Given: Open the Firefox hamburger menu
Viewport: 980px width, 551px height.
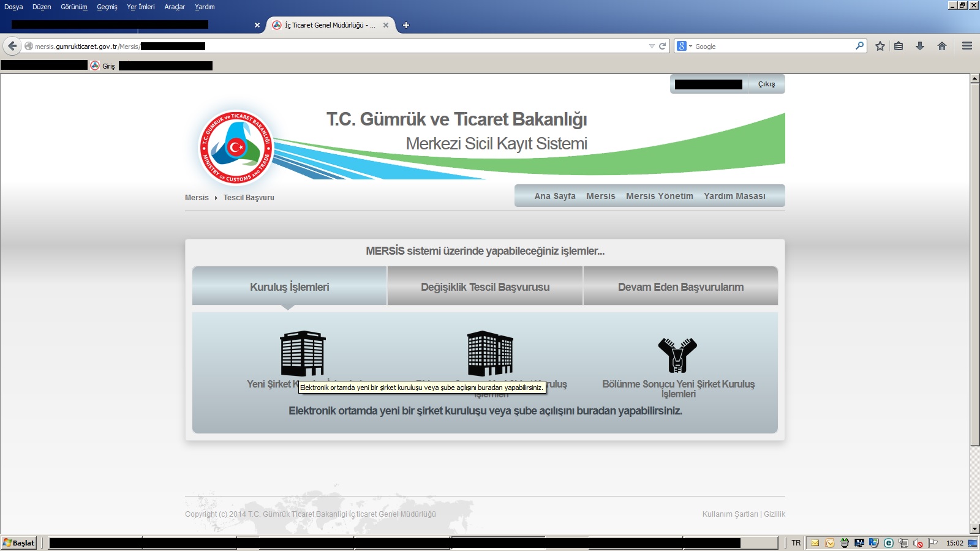Looking at the screenshot, I should (x=967, y=46).
